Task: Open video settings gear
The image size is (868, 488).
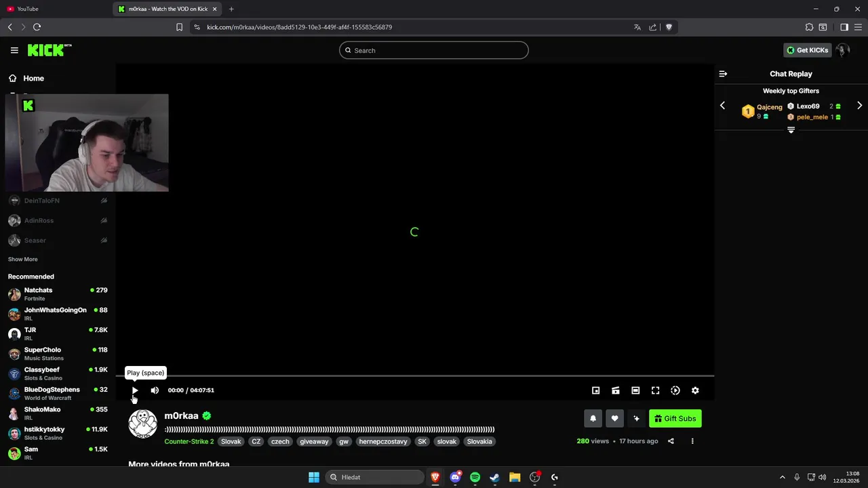Action: coord(695,390)
